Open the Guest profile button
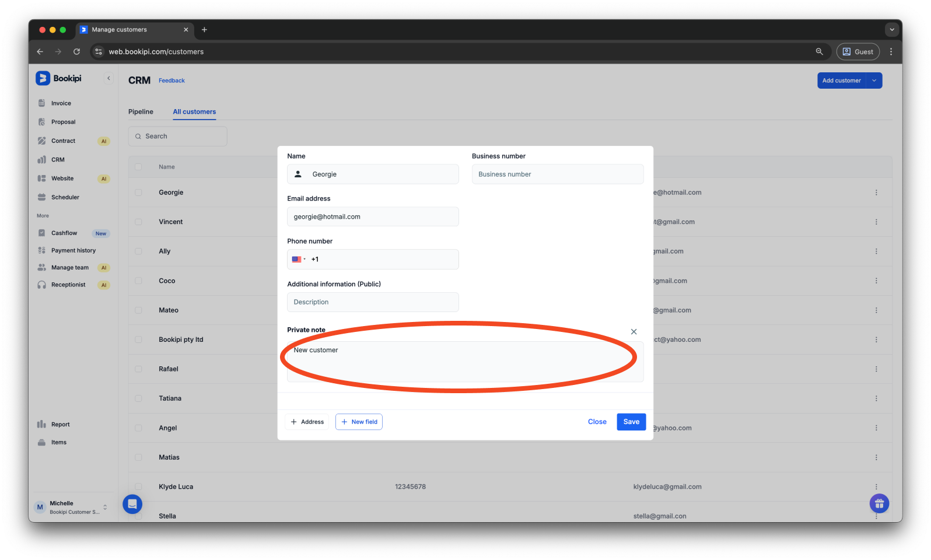The width and height of the screenshot is (931, 560). tap(857, 51)
